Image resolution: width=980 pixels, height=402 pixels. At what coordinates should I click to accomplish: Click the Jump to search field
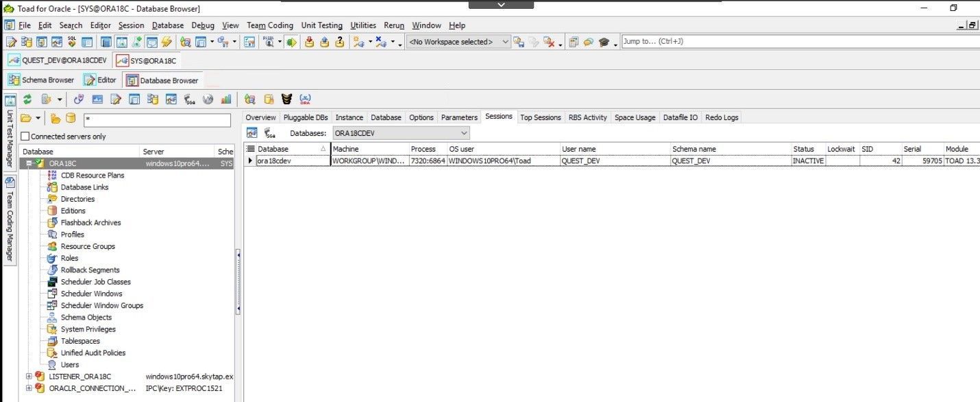(x=799, y=42)
